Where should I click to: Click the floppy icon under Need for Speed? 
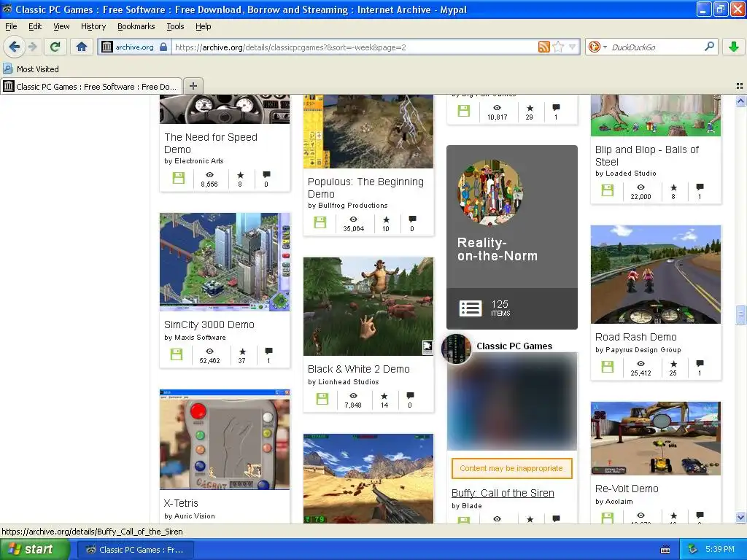179,178
